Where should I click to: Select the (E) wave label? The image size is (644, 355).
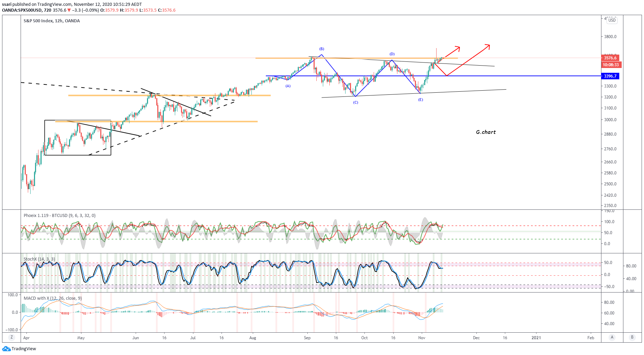pyautogui.click(x=421, y=100)
